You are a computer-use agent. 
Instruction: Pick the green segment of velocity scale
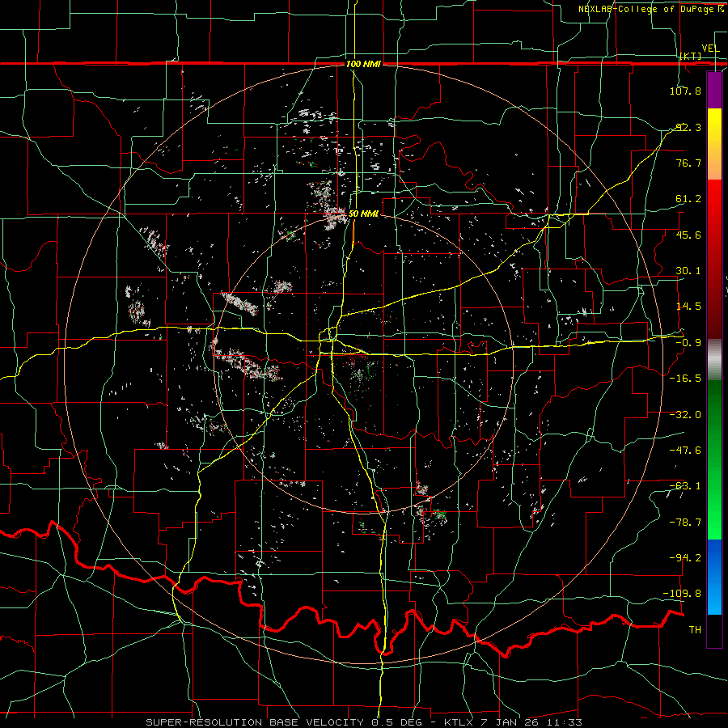point(714,459)
